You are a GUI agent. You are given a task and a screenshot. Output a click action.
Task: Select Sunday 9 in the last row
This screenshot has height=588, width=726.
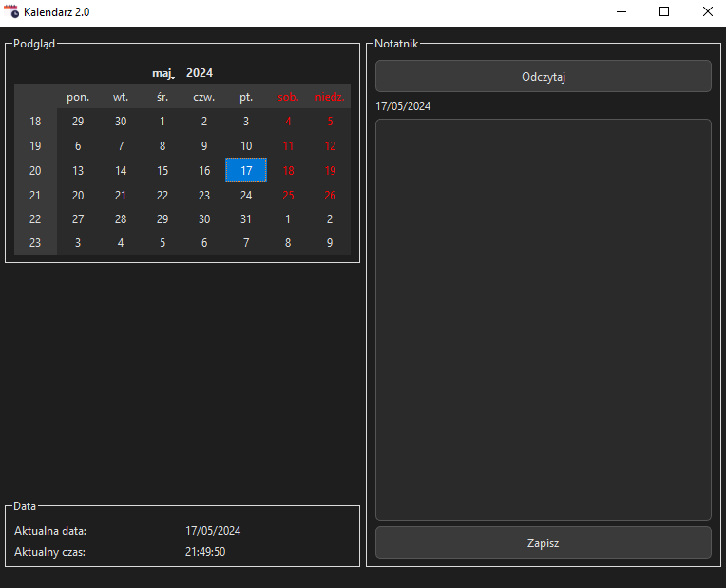point(330,243)
